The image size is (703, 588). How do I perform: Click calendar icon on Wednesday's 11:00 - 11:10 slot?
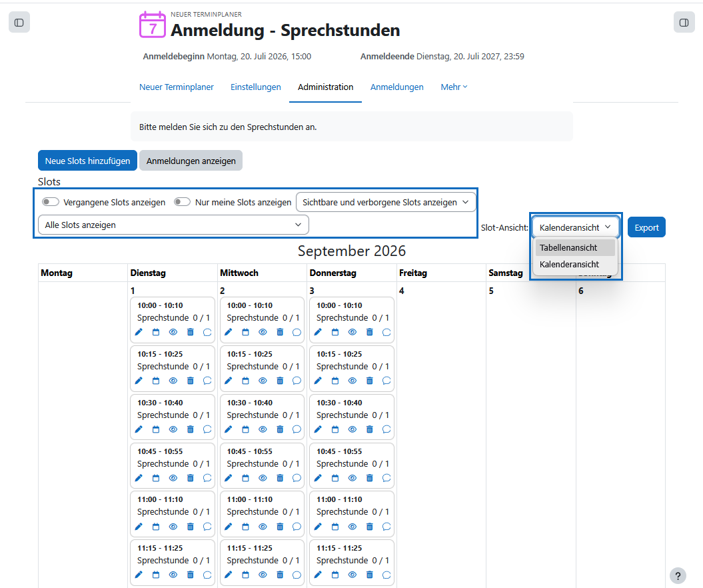[x=245, y=526]
